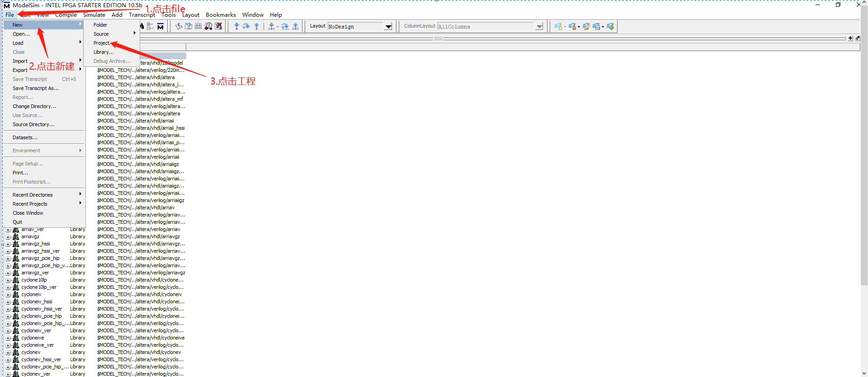Open the Simulate menu
Image resolution: width=868 pixels, height=377 pixels.
94,15
